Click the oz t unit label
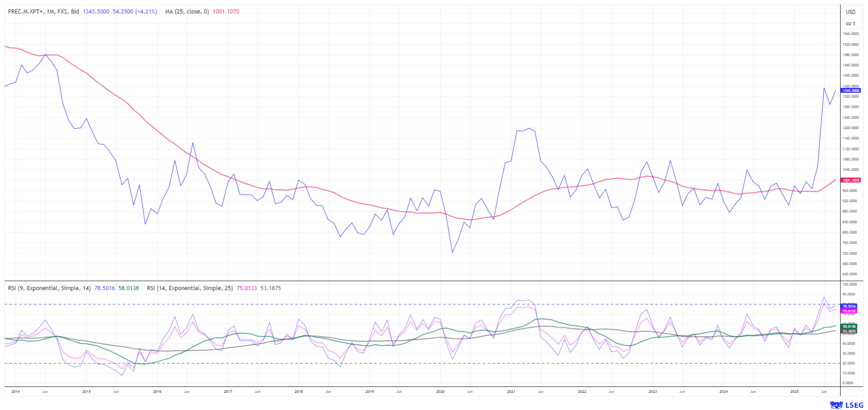 850,24
